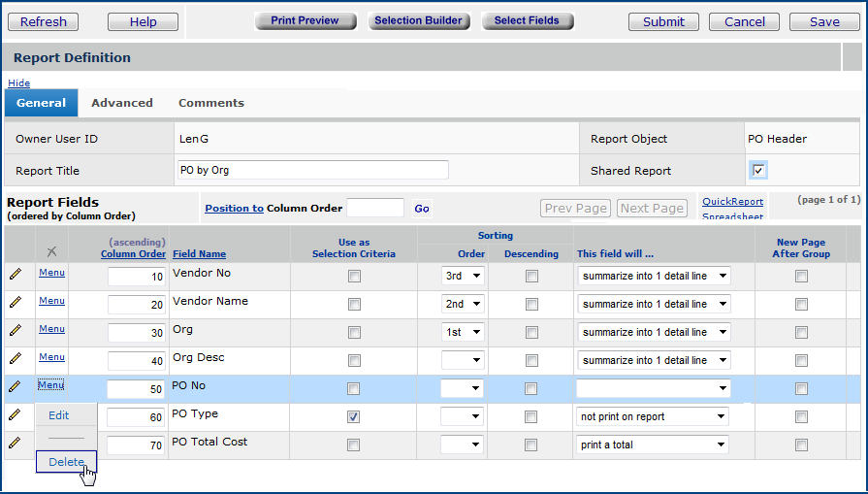Click the pencil icon for Vendor No row
The height and width of the screenshot is (494, 868).
(16, 275)
